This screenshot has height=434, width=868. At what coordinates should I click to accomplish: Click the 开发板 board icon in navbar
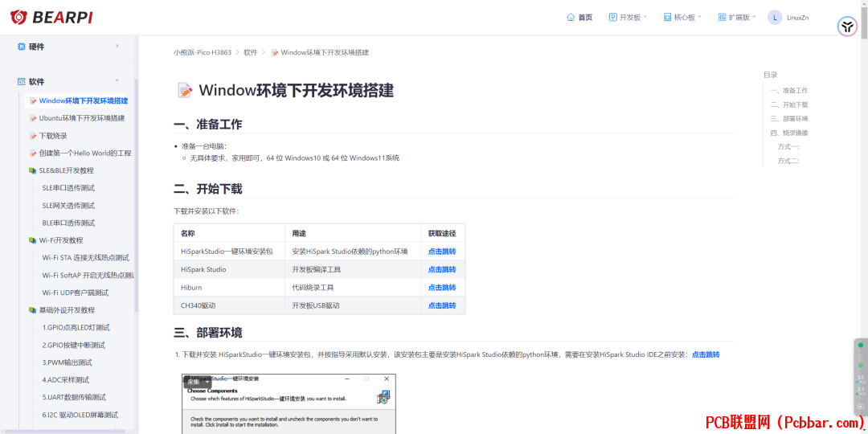612,17
